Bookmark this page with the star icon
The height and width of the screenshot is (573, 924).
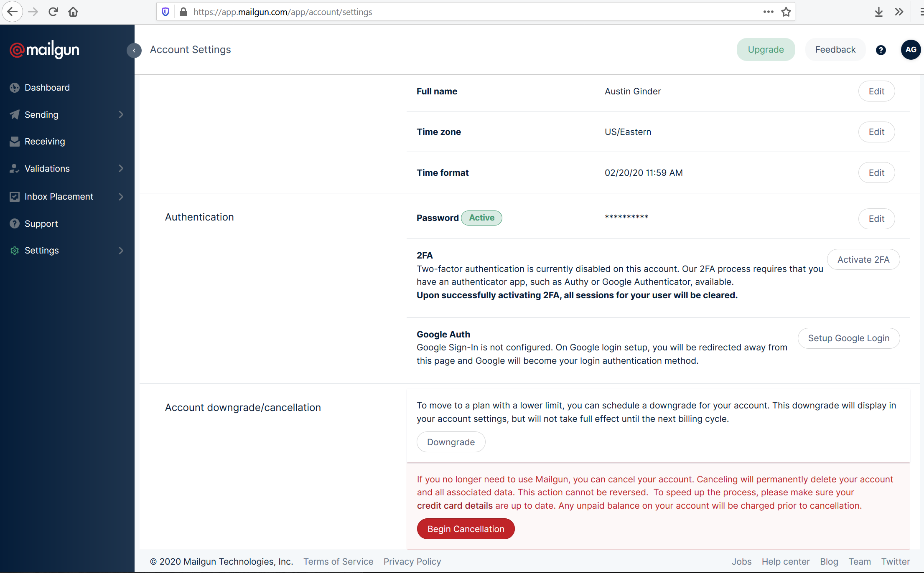[786, 12]
